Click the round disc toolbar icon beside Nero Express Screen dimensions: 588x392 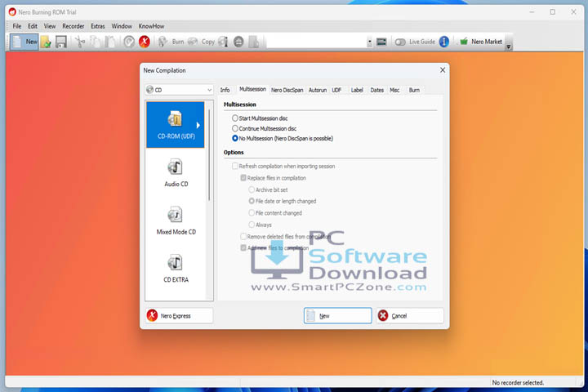pyautogui.click(x=129, y=42)
